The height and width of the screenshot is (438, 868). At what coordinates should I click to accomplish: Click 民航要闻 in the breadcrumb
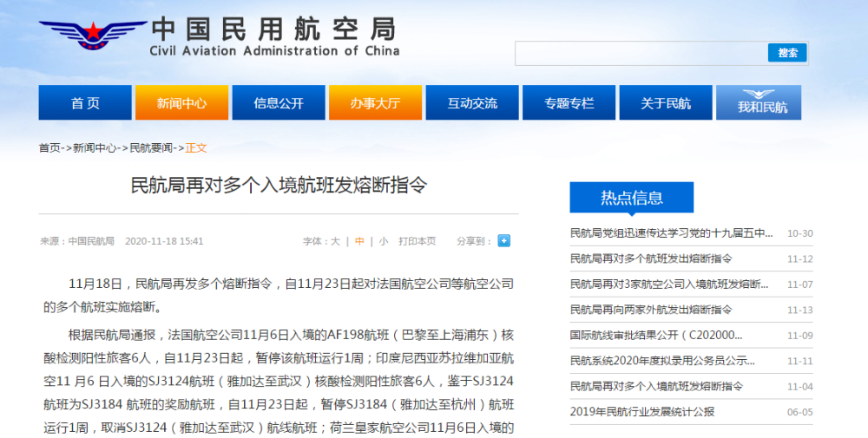[152, 148]
